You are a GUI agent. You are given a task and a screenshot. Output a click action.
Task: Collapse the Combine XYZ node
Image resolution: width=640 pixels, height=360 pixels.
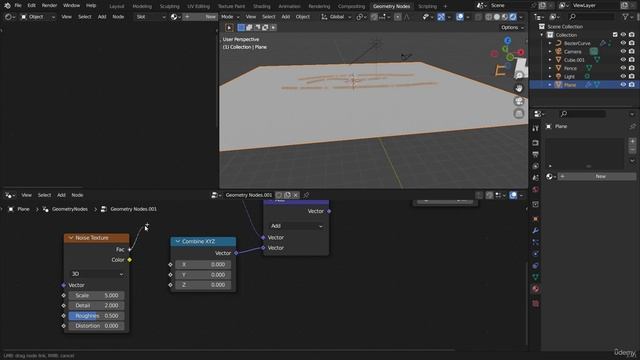click(178, 241)
